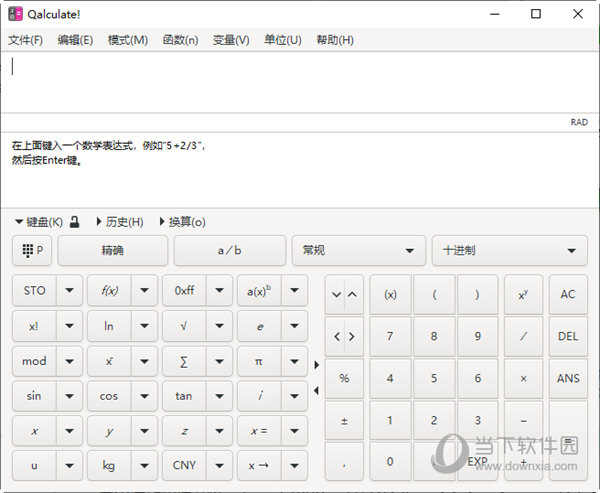Screen dimensions: 600x493
Task: Open the dropdown arrow beside STO
Action: [x=69, y=290]
